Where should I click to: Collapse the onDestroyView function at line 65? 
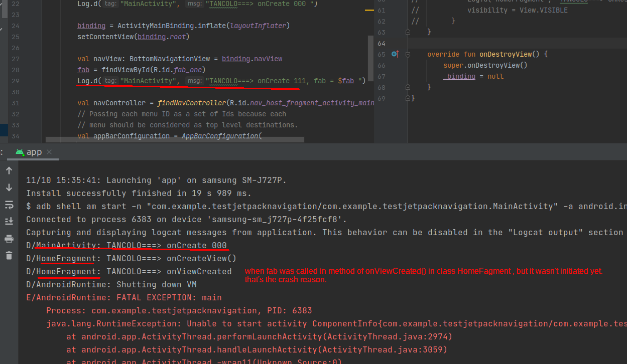coord(408,54)
